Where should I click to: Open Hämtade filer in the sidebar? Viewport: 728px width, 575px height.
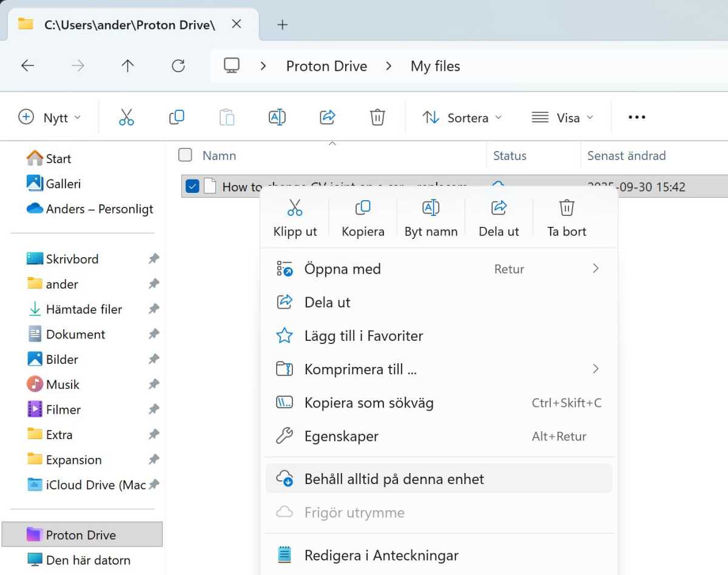[x=84, y=309]
